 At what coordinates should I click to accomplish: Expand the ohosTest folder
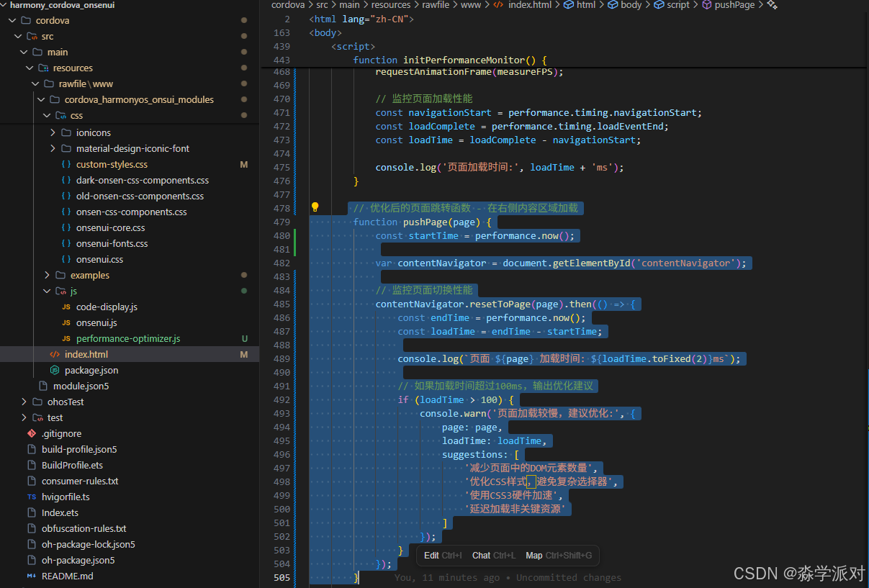(x=24, y=402)
